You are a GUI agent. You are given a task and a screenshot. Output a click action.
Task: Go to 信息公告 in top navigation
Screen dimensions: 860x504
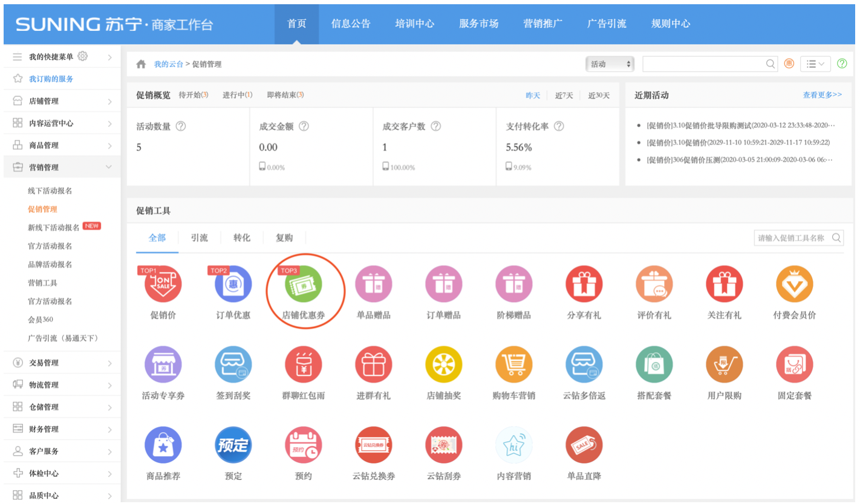351,24
